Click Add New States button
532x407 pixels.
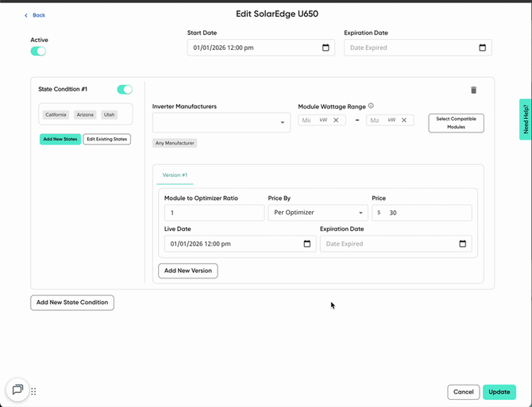click(60, 140)
